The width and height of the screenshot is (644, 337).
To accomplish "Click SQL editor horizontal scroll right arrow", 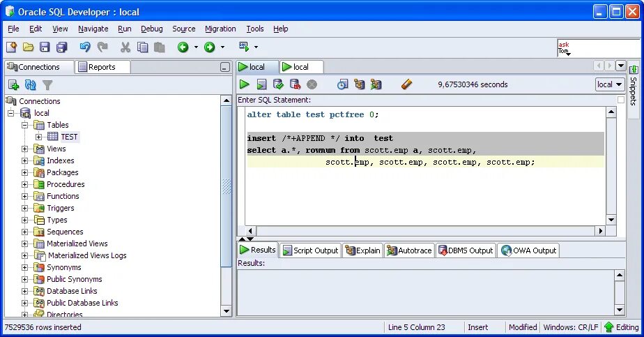I will 601,231.
